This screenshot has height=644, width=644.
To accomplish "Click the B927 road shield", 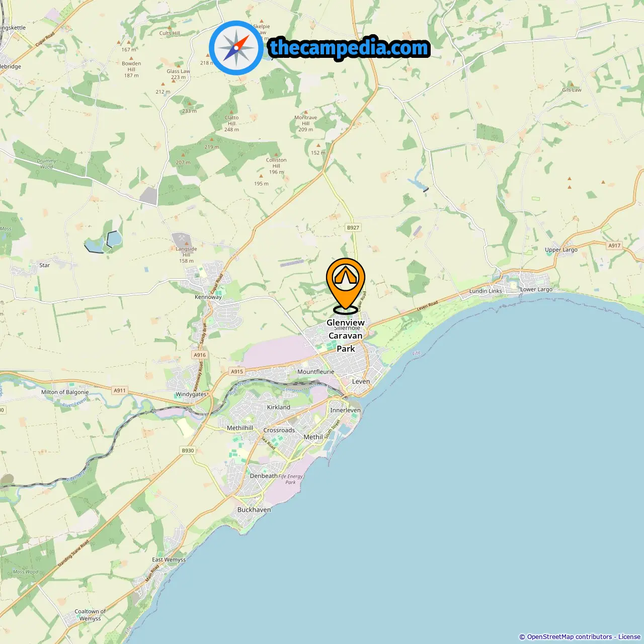I will [353, 227].
